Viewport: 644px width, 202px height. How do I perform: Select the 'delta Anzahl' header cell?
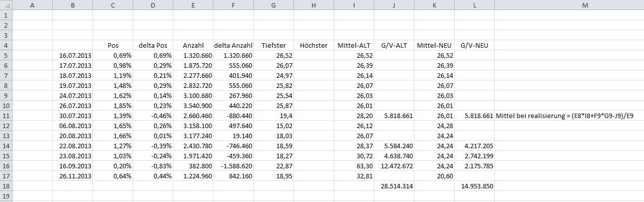233,45
